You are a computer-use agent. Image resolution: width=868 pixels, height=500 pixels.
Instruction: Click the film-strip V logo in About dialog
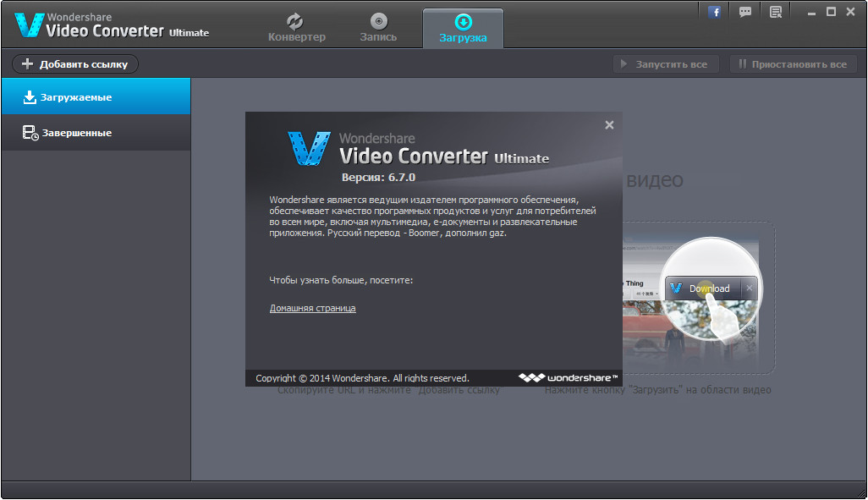tap(308, 148)
